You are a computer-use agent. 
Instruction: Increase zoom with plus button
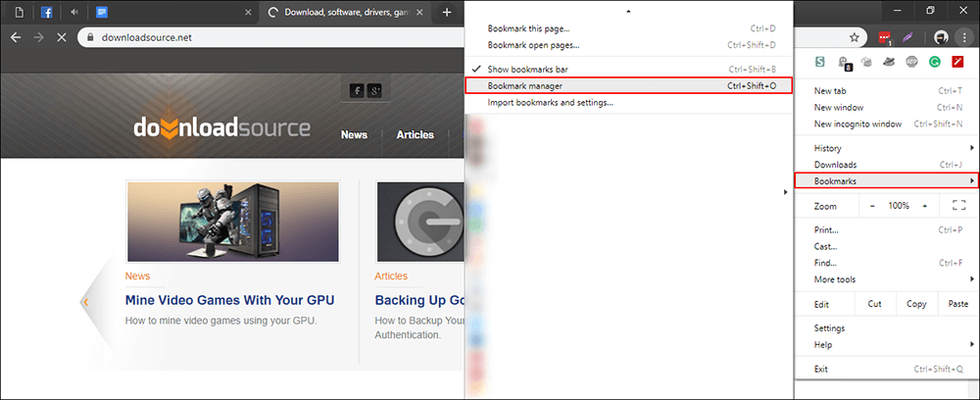pos(924,206)
